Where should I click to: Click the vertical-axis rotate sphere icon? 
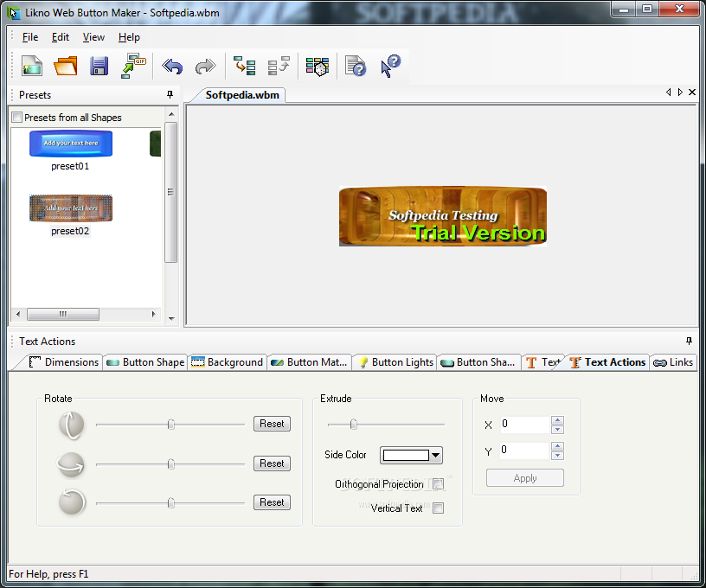(x=72, y=425)
